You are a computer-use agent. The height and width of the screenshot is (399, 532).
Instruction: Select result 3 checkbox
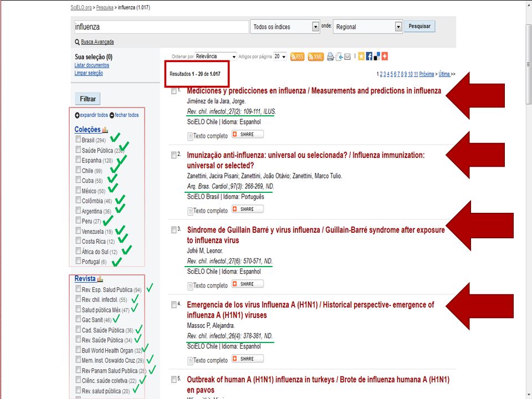(x=173, y=230)
